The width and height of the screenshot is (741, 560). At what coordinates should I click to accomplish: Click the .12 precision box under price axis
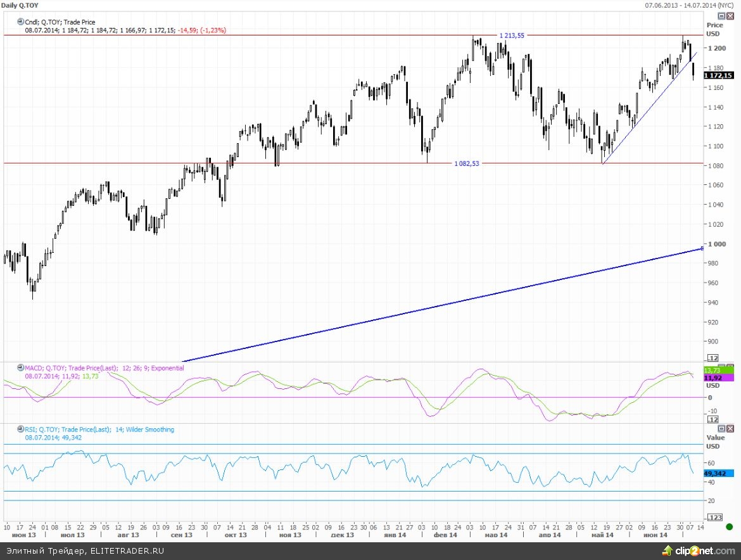(x=712, y=358)
